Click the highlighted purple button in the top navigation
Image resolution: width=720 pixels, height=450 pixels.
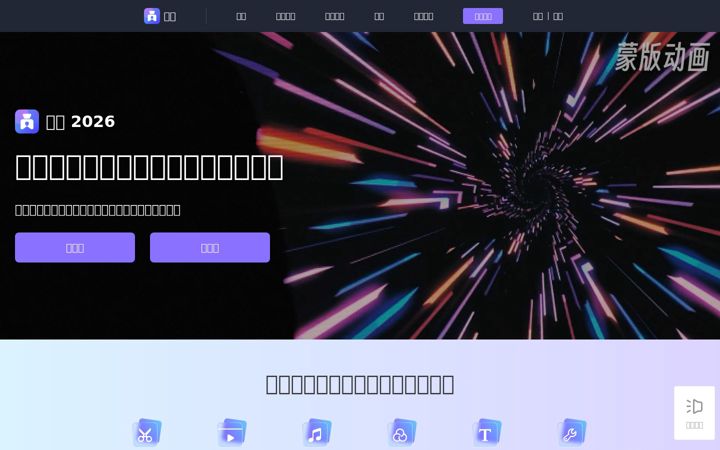(x=483, y=16)
